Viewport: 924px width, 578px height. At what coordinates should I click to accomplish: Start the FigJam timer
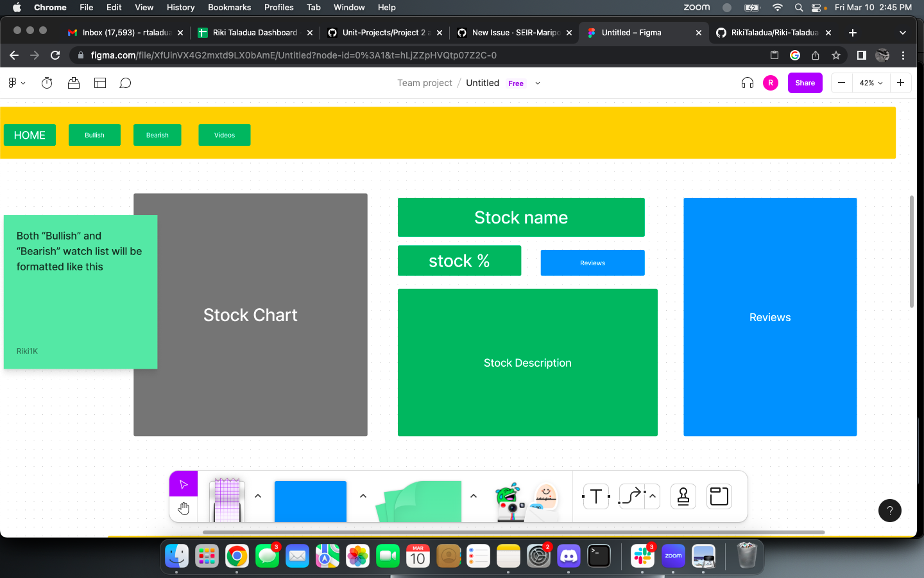[x=46, y=83]
